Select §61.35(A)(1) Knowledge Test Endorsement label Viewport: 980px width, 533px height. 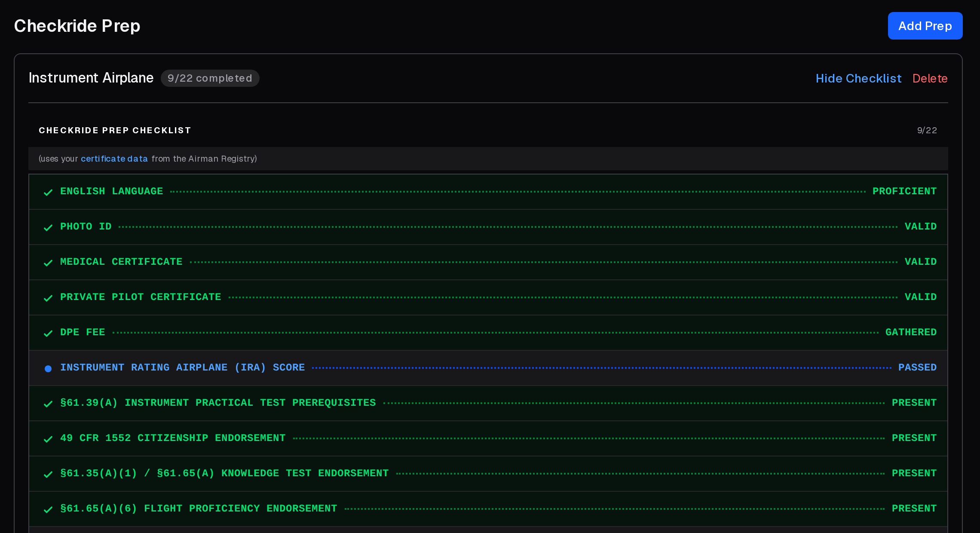pyautogui.click(x=224, y=473)
